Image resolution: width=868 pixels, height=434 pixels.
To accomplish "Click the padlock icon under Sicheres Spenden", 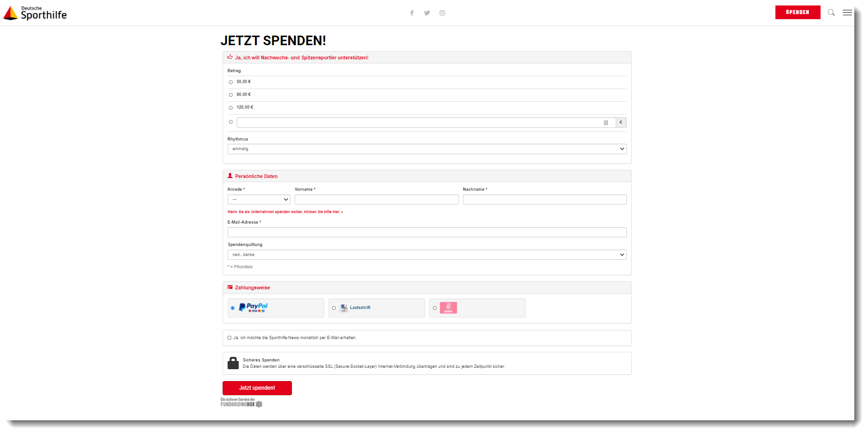I will 233,363.
